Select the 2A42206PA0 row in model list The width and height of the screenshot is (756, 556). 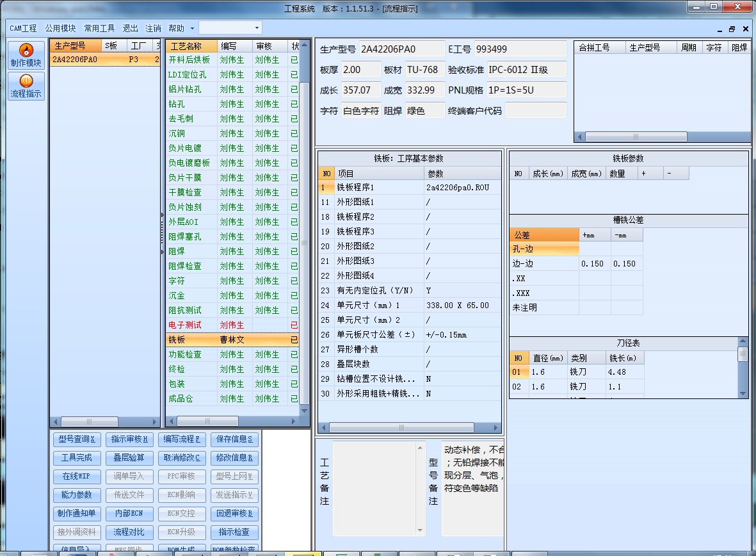[105, 60]
